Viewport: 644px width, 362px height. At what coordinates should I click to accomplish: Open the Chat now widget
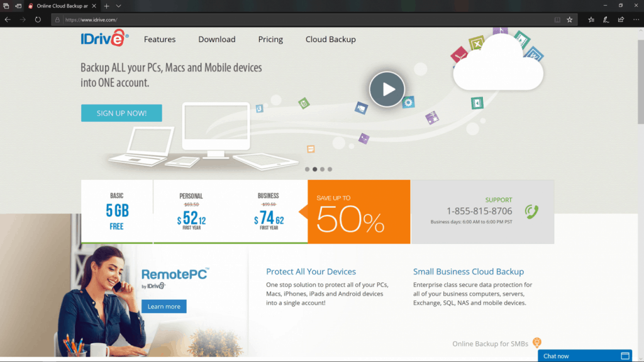(585, 356)
